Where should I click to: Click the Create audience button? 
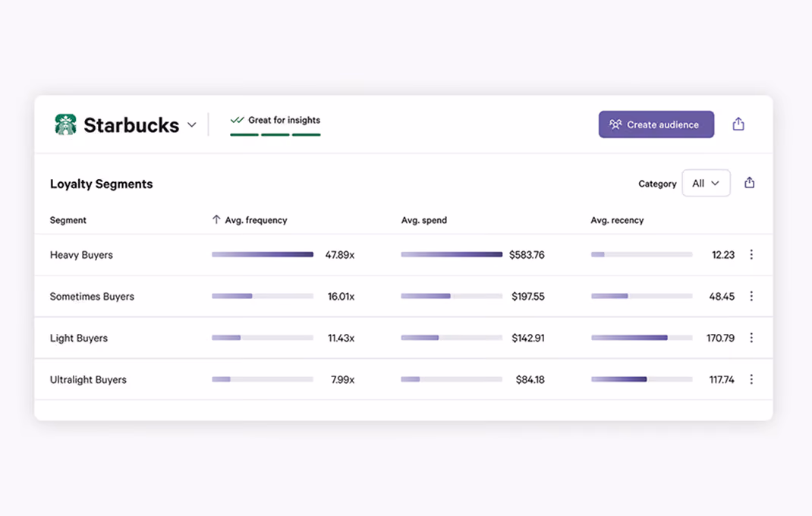[656, 124]
